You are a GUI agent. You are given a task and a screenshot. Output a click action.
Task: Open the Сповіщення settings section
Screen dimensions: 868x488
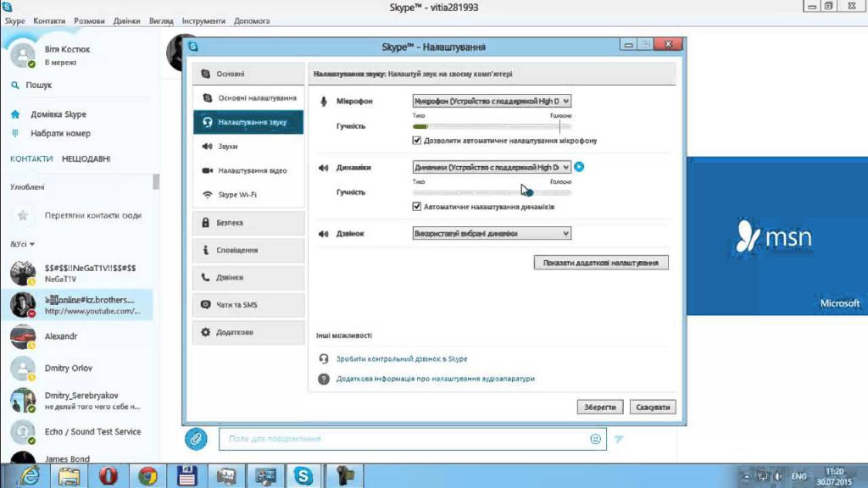point(248,250)
